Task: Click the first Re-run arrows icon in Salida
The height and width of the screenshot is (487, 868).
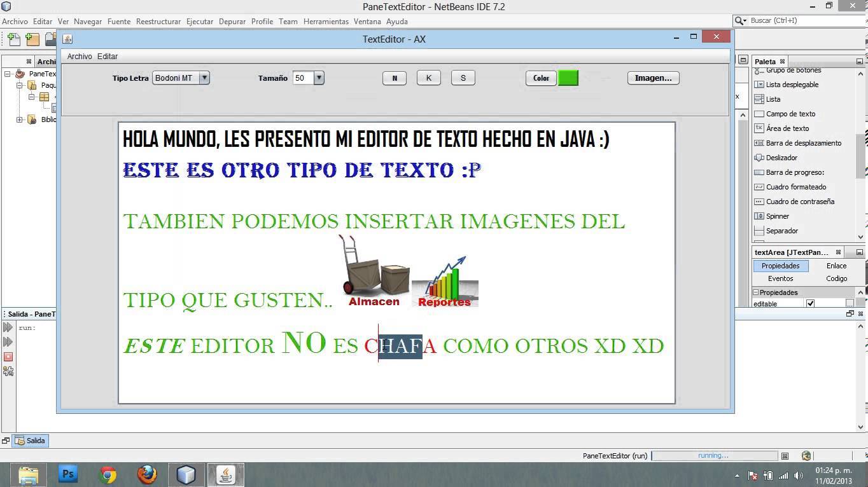Action: (x=8, y=327)
